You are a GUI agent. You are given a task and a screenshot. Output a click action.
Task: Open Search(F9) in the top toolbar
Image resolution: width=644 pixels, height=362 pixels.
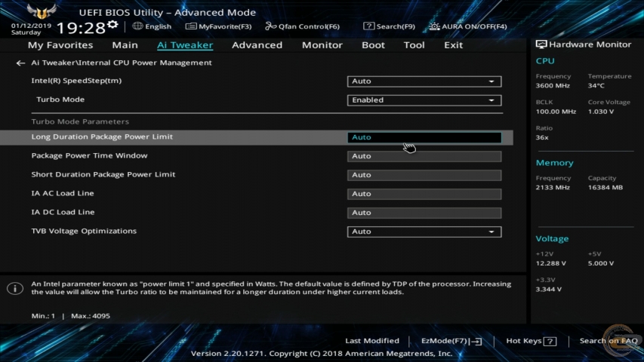coord(389,26)
